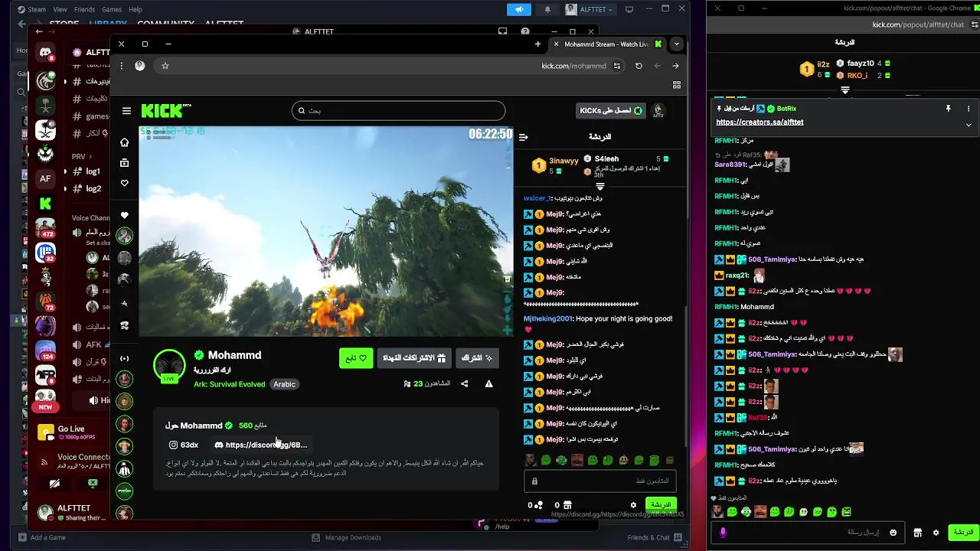Open pinned message three-dot options
The image size is (980, 551).
pos(969,109)
